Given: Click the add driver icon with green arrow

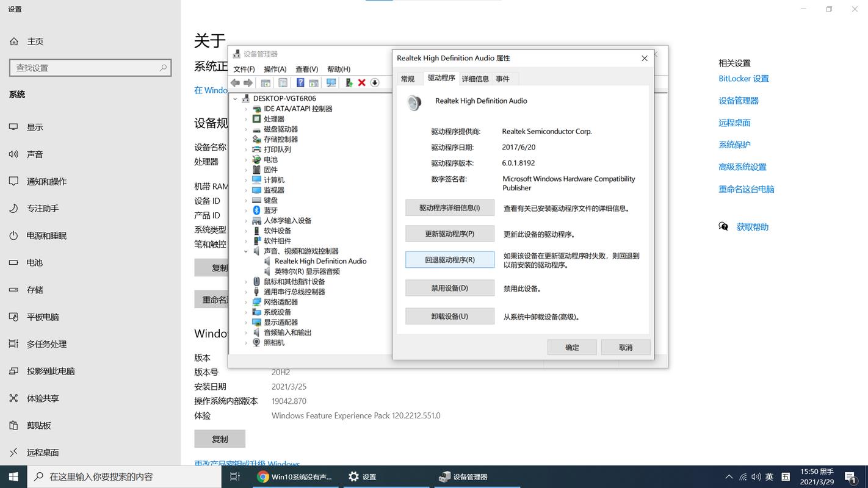Looking at the screenshot, I should (x=349, y=83).
